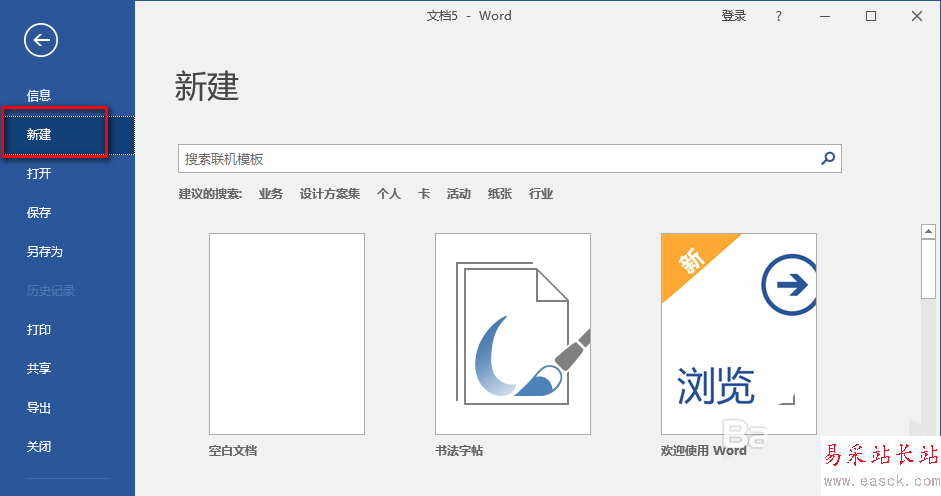Viewport: 941px width, 496px height.
Task: Open the help question mark
Action: (x=778, y=16)
